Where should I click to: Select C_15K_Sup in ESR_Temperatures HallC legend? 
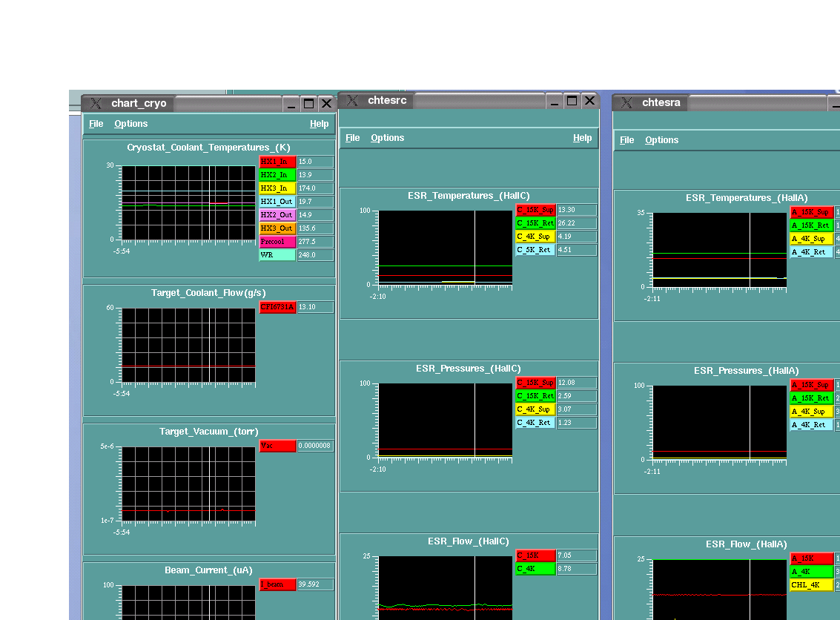[x=535, y=210]
